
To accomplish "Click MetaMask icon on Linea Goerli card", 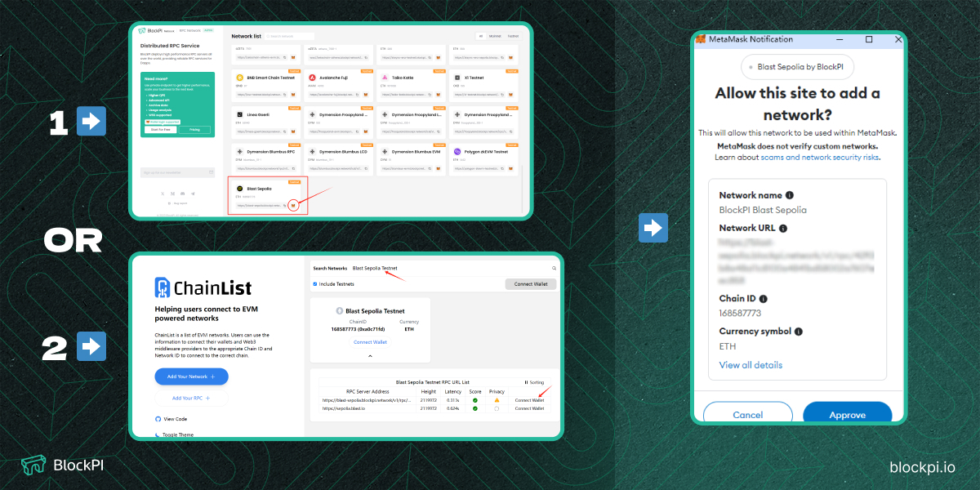I will (293, 131).
